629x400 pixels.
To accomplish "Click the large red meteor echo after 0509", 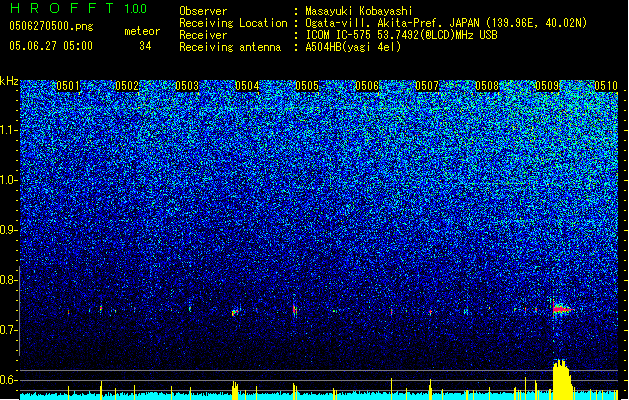I will [x=562, y=309].
